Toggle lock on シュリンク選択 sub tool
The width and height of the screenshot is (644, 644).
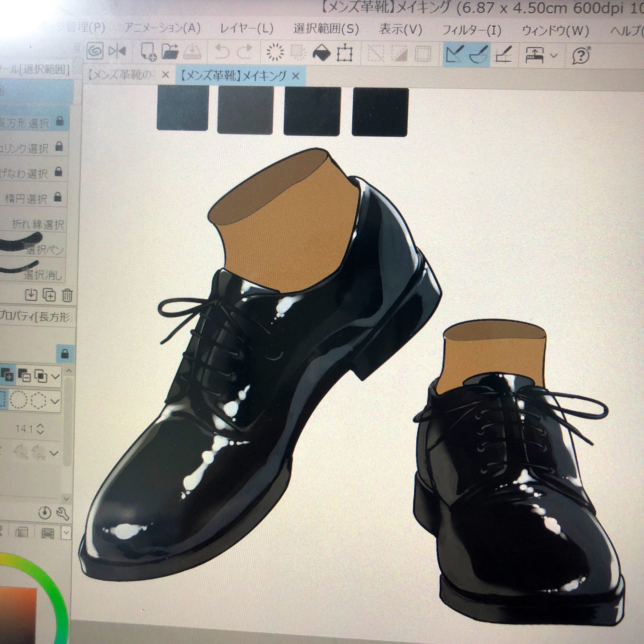(59, 146)
